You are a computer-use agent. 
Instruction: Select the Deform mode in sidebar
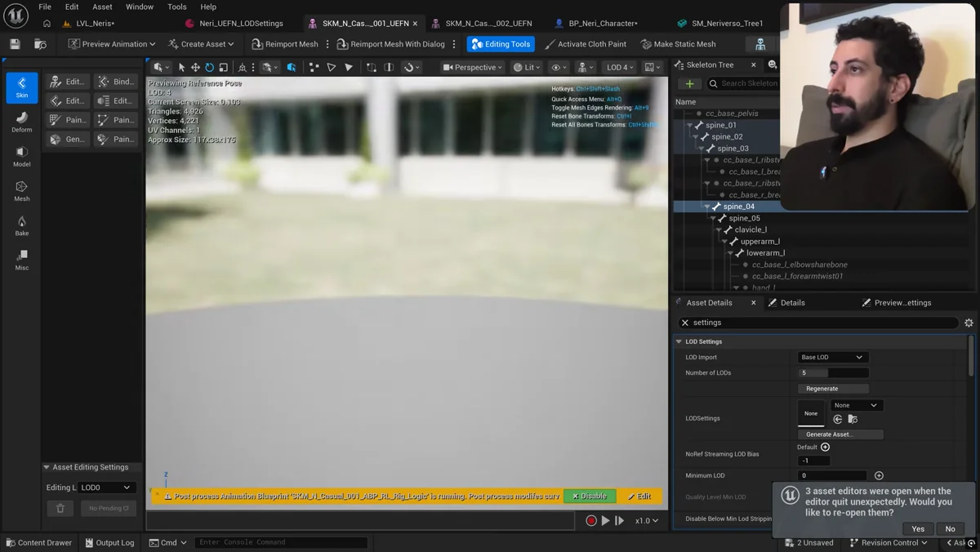[x=22, y=122]
